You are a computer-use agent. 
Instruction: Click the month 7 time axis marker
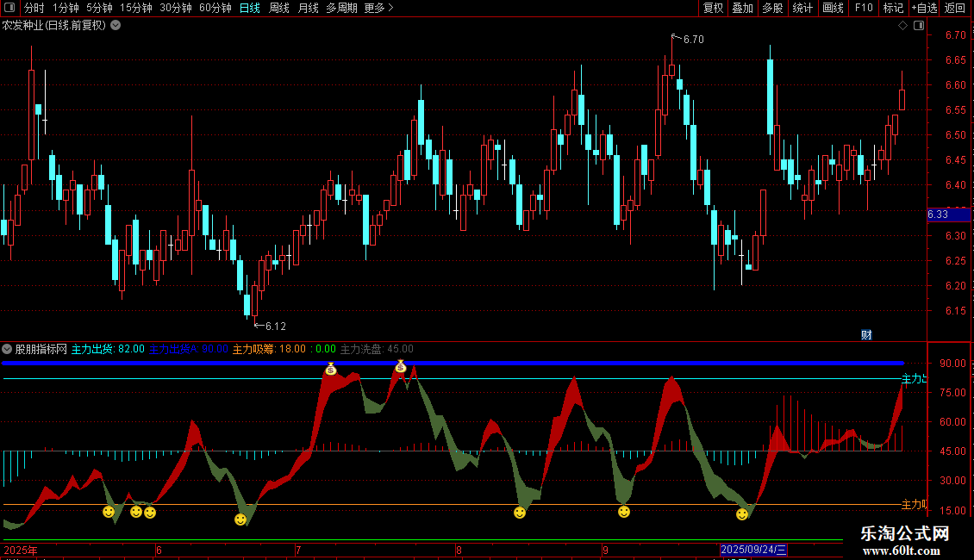tap(298, 550)
